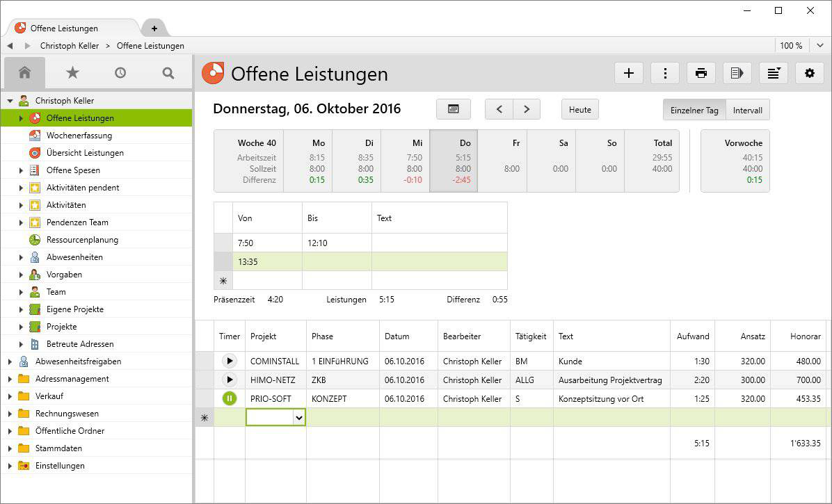Start timer for COMINSTALL row
832x504 pixels.
point(230,361)
